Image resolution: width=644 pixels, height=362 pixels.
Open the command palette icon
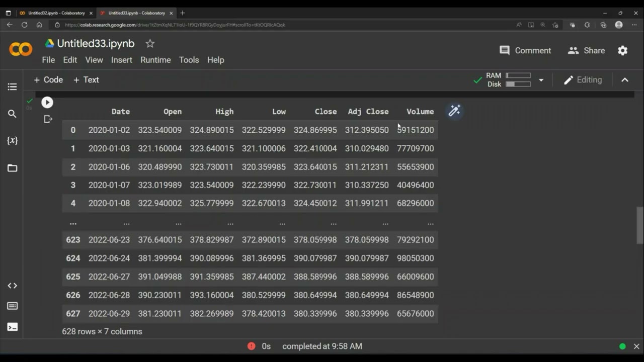12,306
